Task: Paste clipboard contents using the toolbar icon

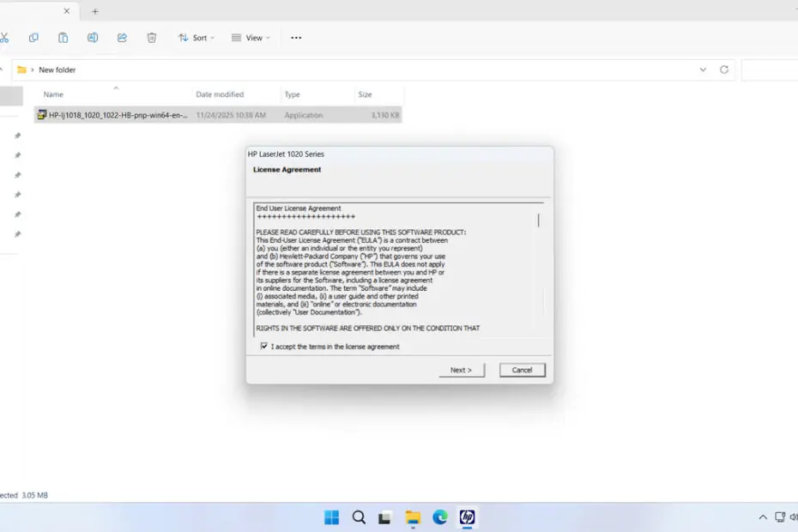Action: [63, 38]
